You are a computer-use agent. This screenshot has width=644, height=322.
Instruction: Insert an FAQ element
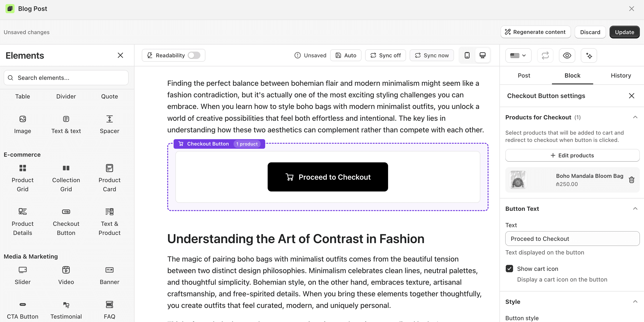110,310
